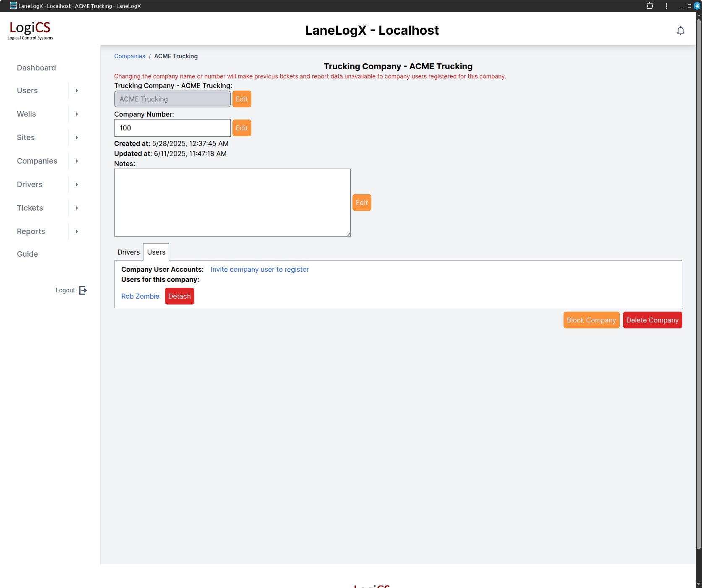Open Dashboard from the sidebar
Image resolution: width=702 pixels, height=588 pixels.
36,68
